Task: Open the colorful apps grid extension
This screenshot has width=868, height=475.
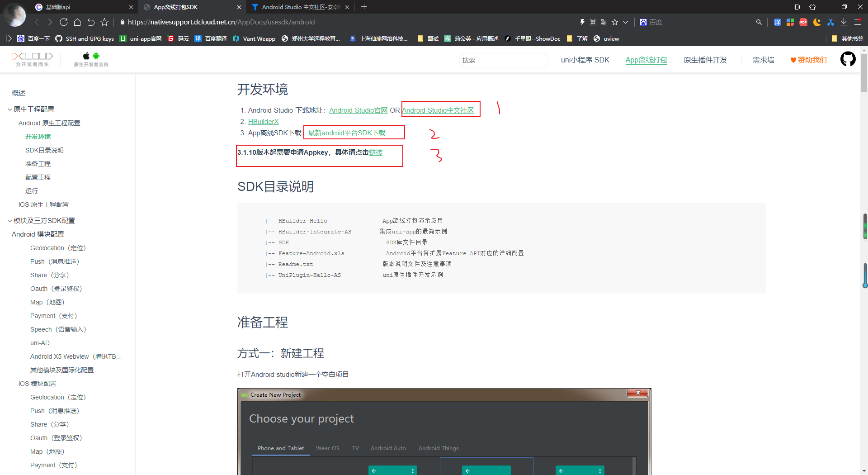Action: 790,22
